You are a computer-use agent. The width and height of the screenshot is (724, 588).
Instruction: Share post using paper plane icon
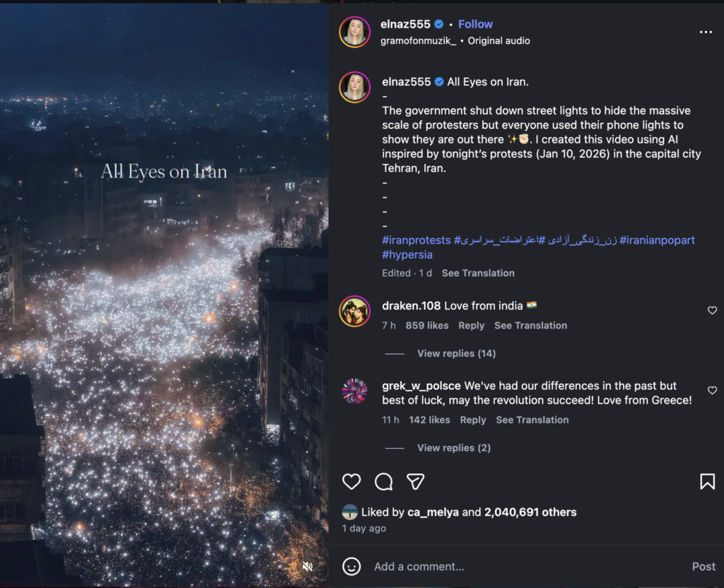coord(416,482)
